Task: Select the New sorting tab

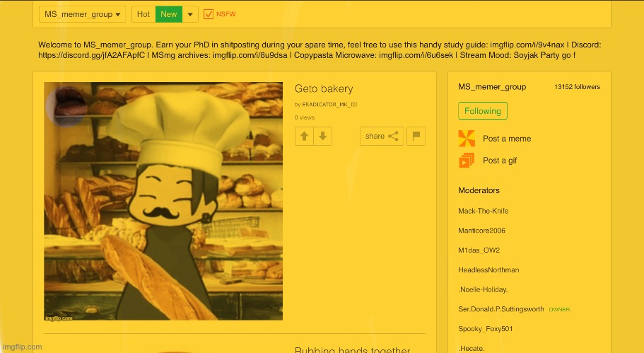Action: tap(169, 14)
